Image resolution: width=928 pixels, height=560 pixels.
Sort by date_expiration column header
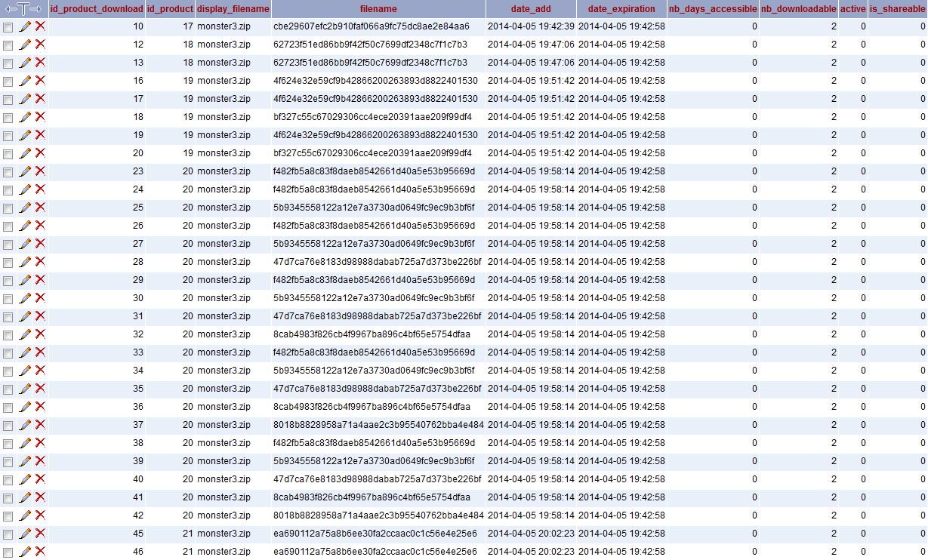[x=621, y=8]
